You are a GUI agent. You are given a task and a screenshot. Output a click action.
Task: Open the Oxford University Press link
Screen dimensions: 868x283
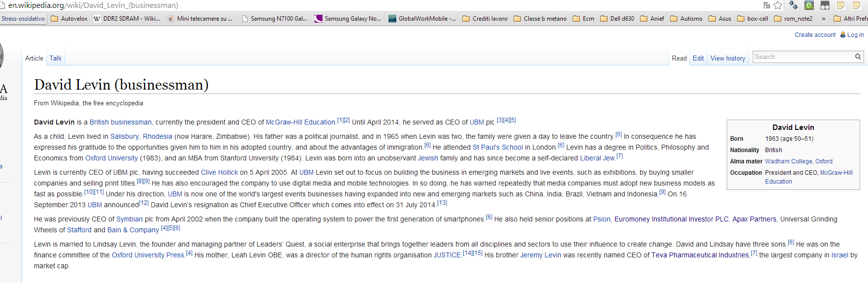point(148,255)
